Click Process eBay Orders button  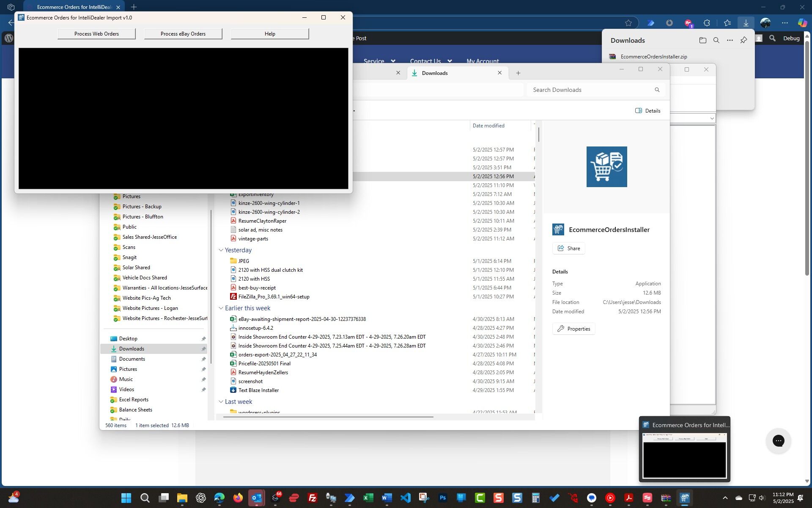[x=183, y=34]
